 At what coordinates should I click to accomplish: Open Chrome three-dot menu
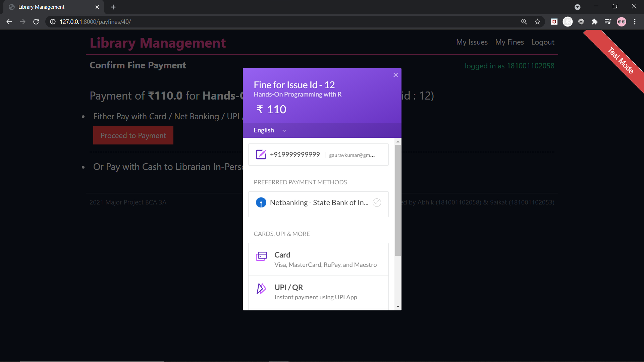click(x=635, y=22)
